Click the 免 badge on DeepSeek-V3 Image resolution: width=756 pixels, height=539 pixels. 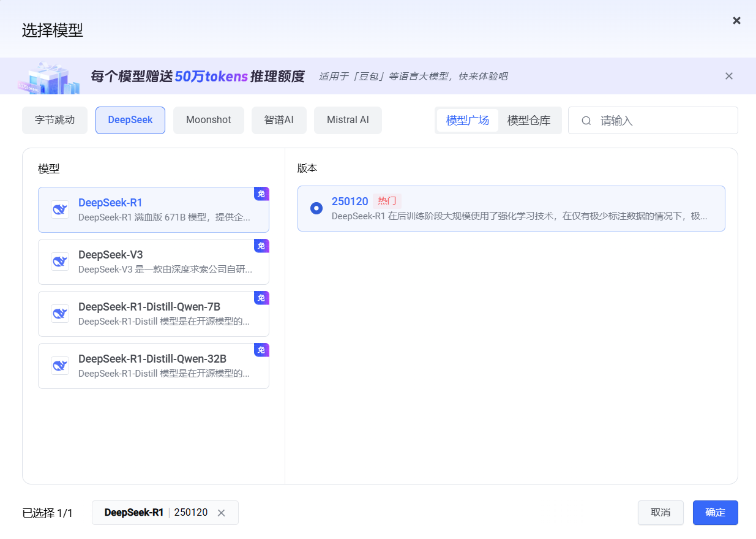261,246
